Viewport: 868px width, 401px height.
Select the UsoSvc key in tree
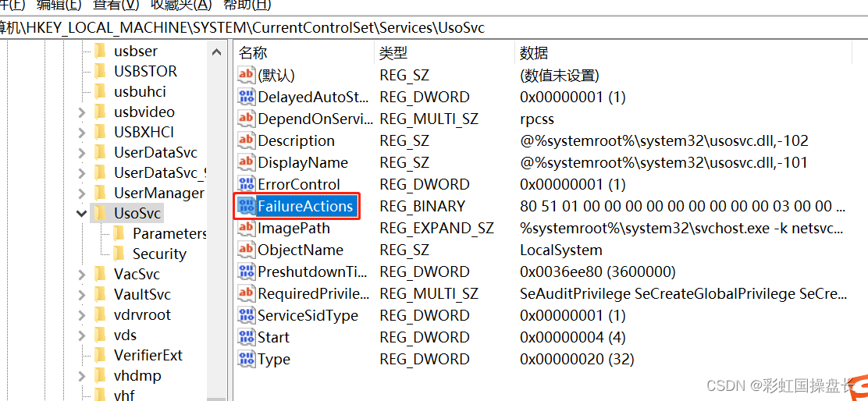pos(138,213)
